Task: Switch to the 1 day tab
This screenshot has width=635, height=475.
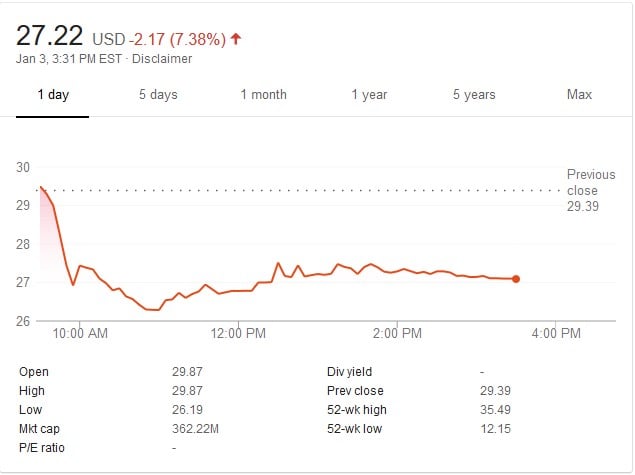Action: [53, 95]
